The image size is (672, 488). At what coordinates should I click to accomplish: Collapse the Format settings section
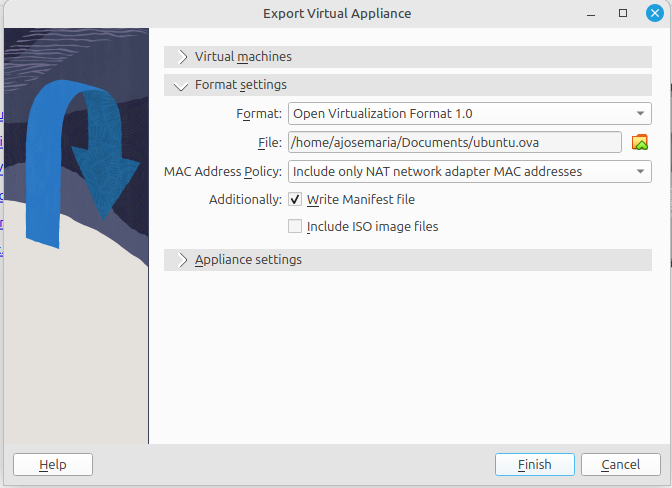point(181,86)
